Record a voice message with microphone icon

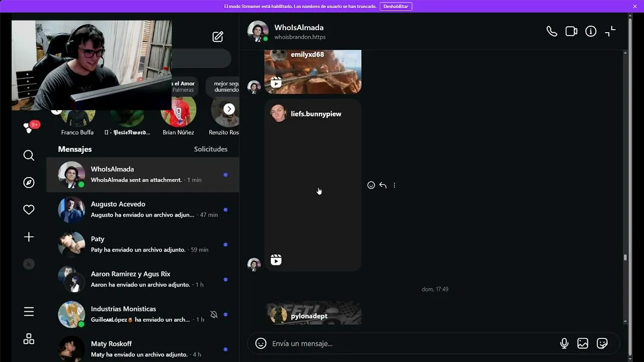pyautogui.click(x=564, y=343)
